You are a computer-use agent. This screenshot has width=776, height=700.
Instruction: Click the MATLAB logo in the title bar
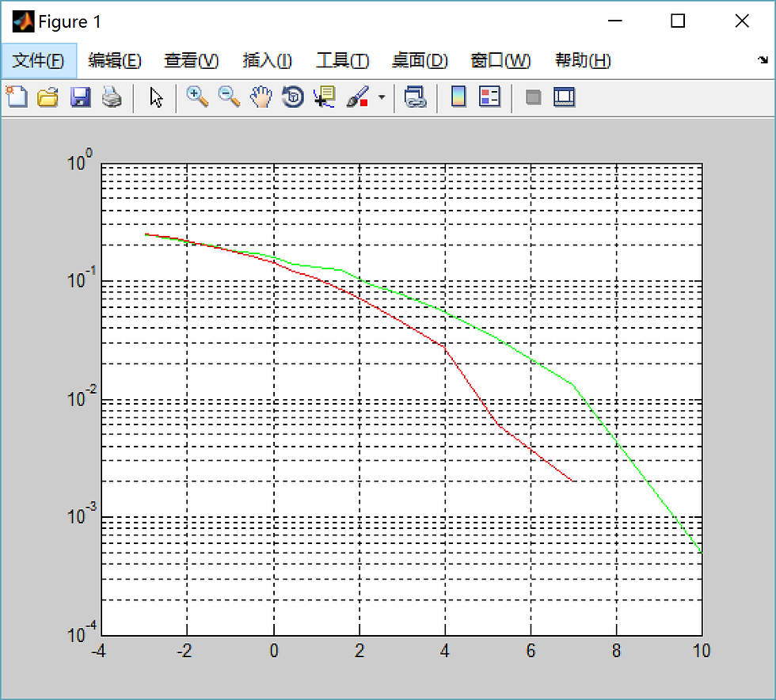23,21
